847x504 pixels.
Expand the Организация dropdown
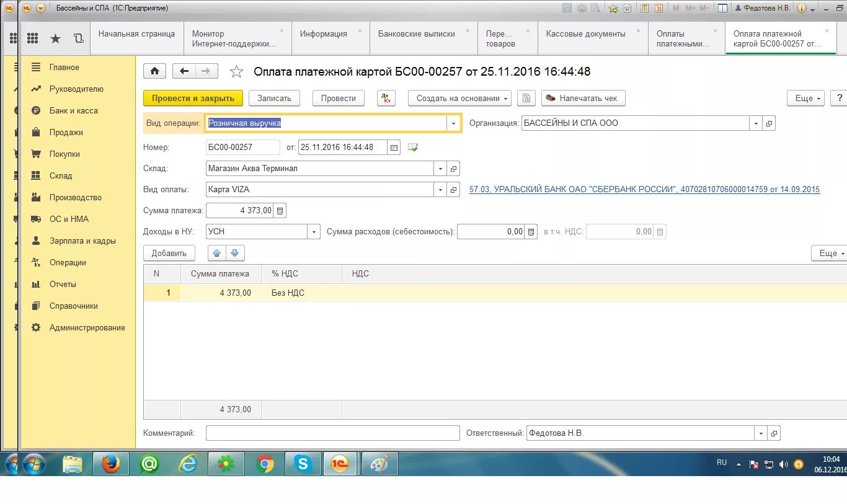(x=755, y=123)
